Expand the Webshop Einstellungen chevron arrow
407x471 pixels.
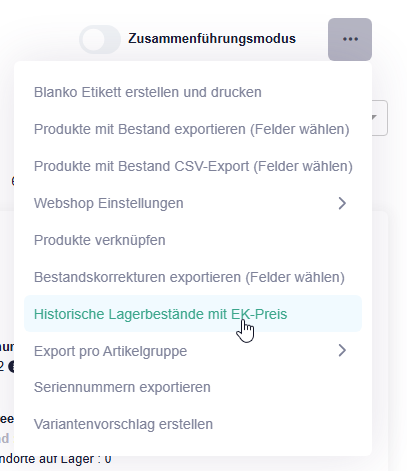click(x=342, y=203)
